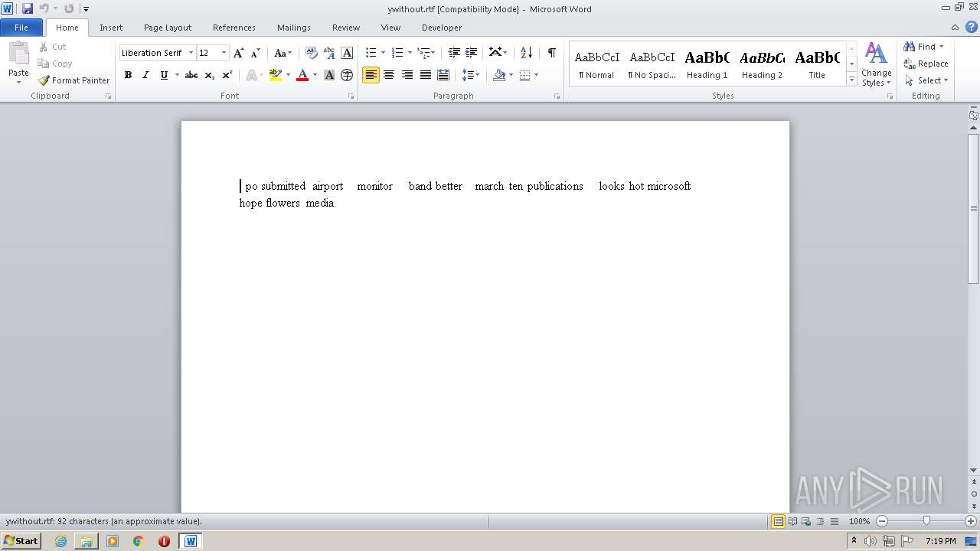Apply Shading fill color
This screenshot has width=980, height=551.
pyautogui.click(x=500, y=75)
